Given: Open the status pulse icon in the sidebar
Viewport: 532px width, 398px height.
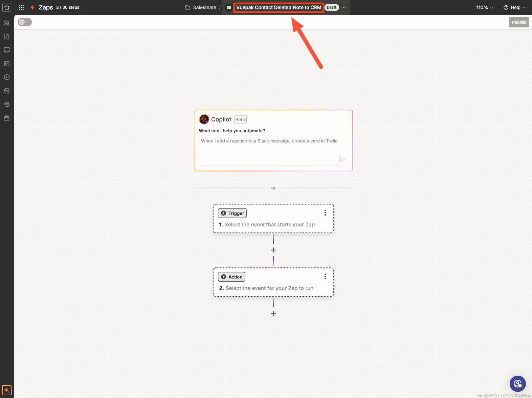Looking at the screenshot, I should tap(7, 91).
